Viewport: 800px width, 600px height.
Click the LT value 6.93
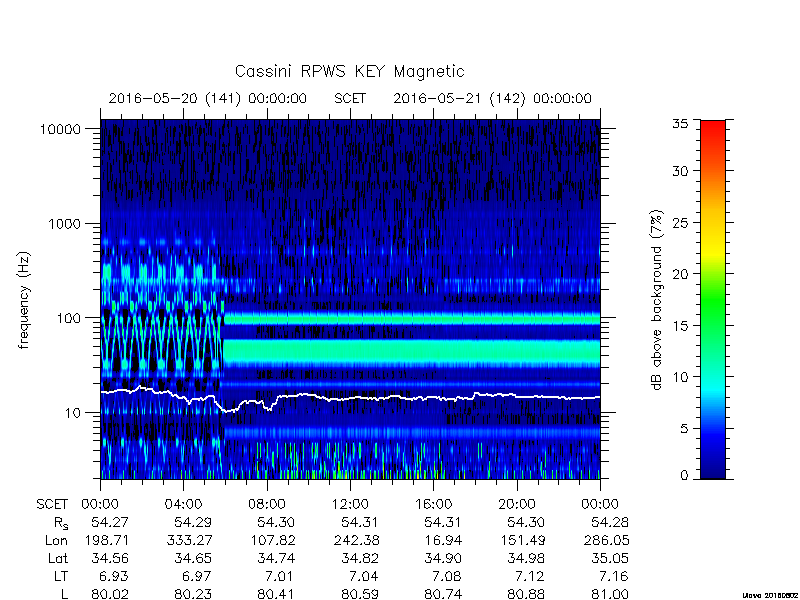[114, 576]
